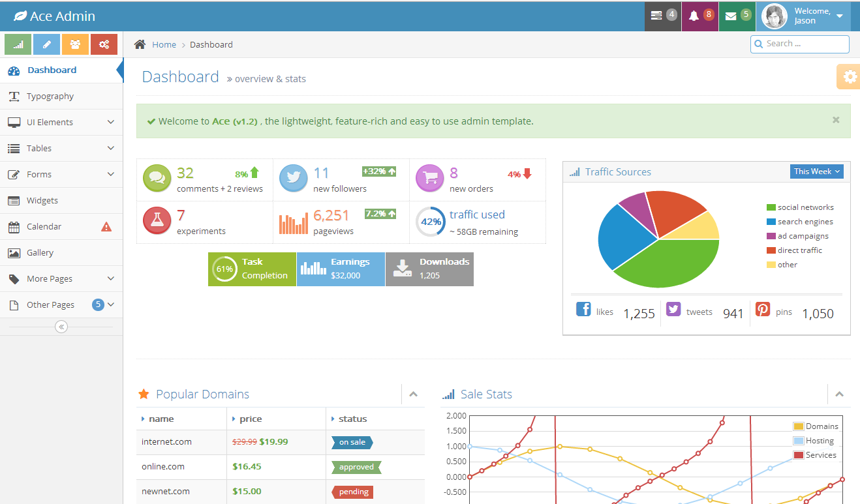Image resolution: width=860 pixels, height=504 pixels.
Task: Click the approved status label
Action: pyautogui.click(x=356, y=467)
